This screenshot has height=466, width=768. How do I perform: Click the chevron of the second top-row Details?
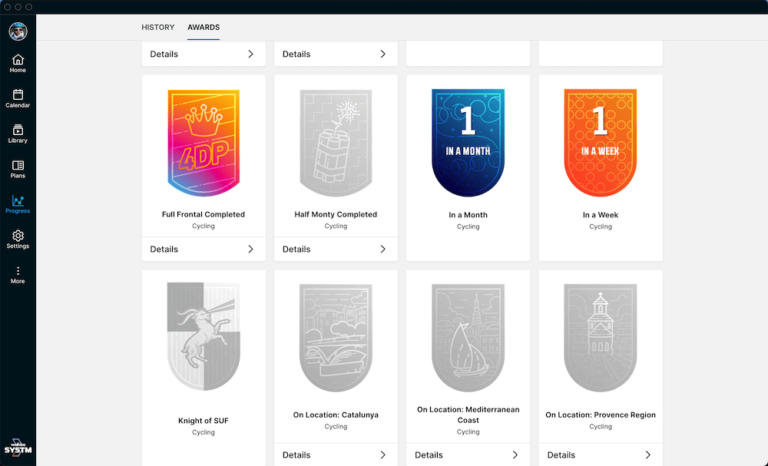(383, 54)
